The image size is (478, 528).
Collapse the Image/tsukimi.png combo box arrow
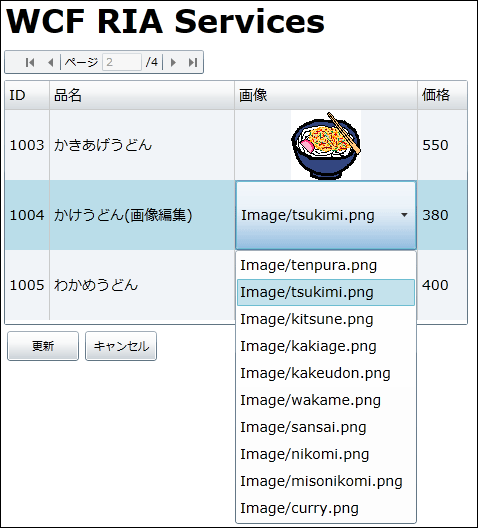click(x=404, y=215)
